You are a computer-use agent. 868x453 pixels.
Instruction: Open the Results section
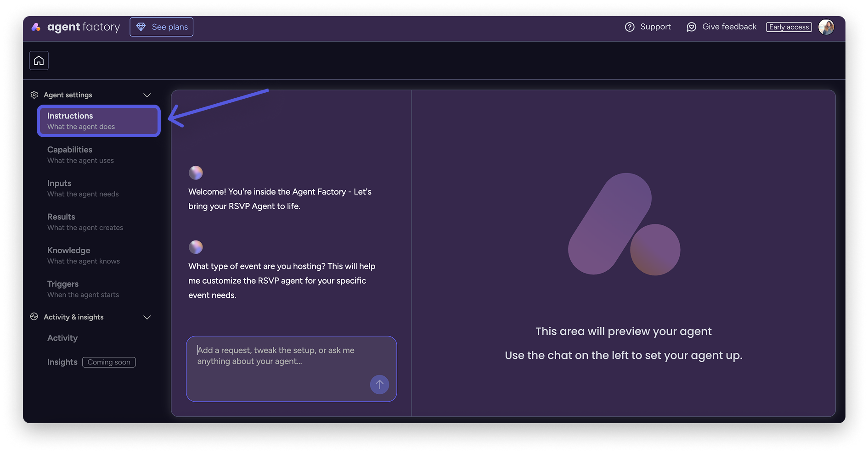pyautogui.click(x=85, y=222)
